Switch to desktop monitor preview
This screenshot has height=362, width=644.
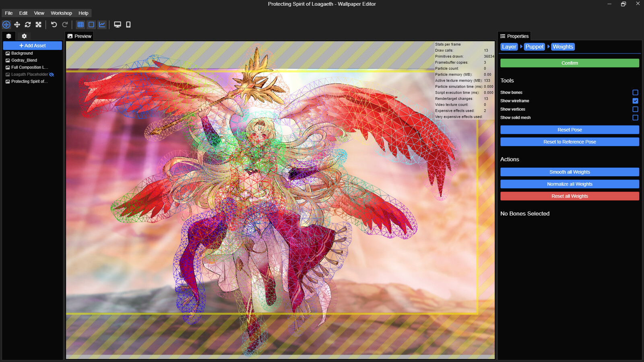(x=118, y=25)
